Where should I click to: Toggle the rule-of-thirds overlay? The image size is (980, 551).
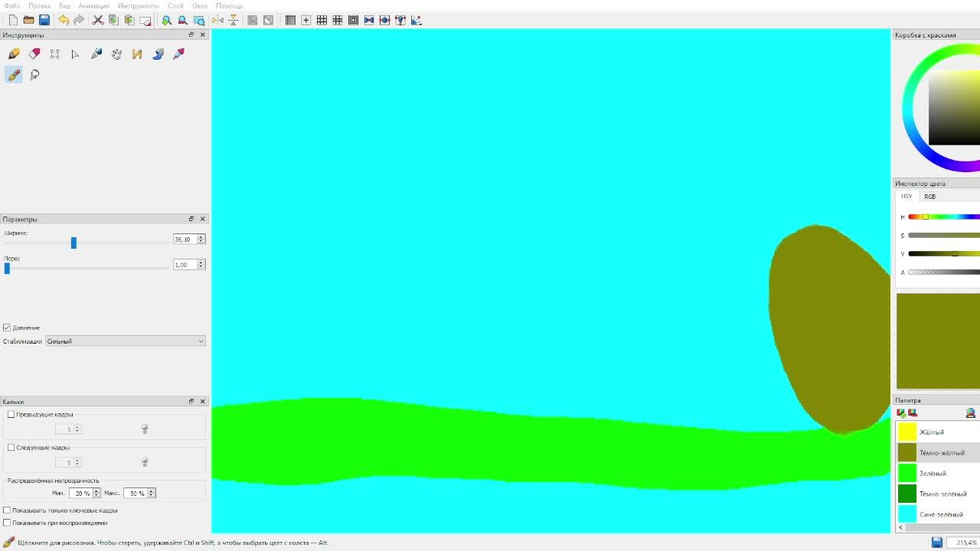pyautogui.click(x=322, y=20)
